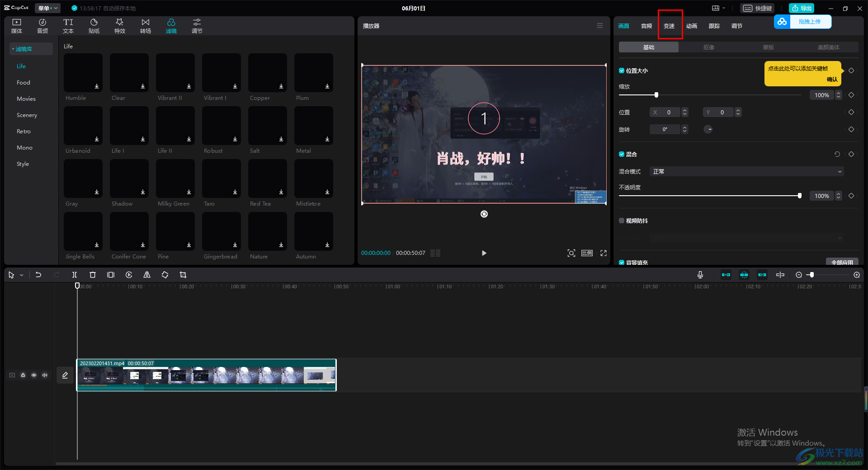
Task: Click the 全部应用 apply all button
Action: click(x=842, y=262)
